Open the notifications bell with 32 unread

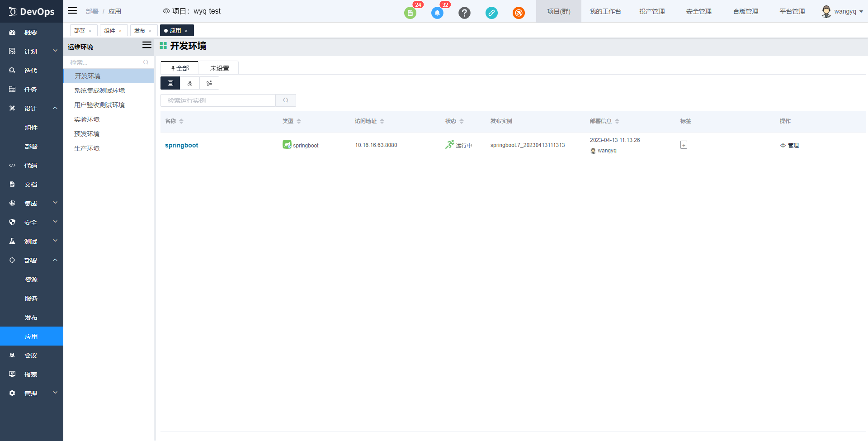pos(437,13)
